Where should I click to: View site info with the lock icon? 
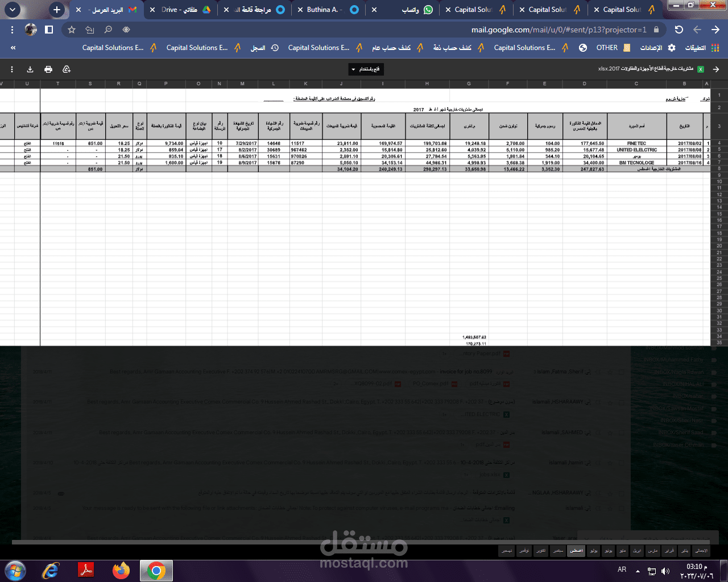tap(656, 30)
